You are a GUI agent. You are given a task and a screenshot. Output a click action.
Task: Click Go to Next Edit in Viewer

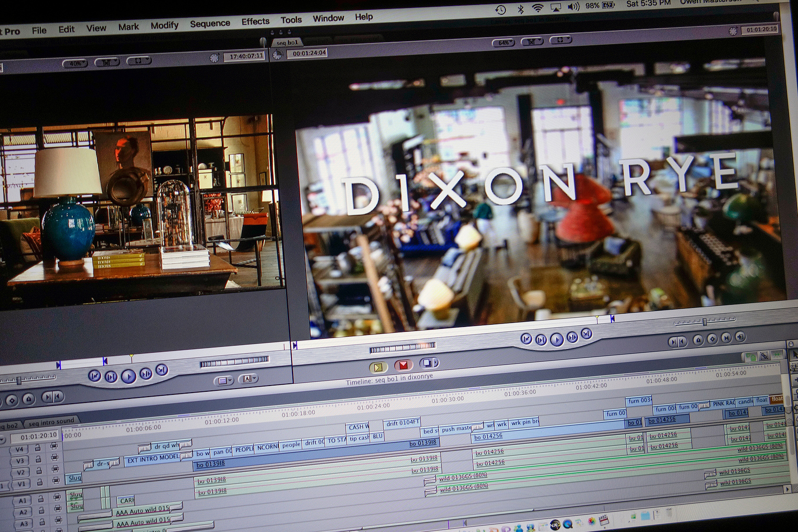(x=162, y=370)
